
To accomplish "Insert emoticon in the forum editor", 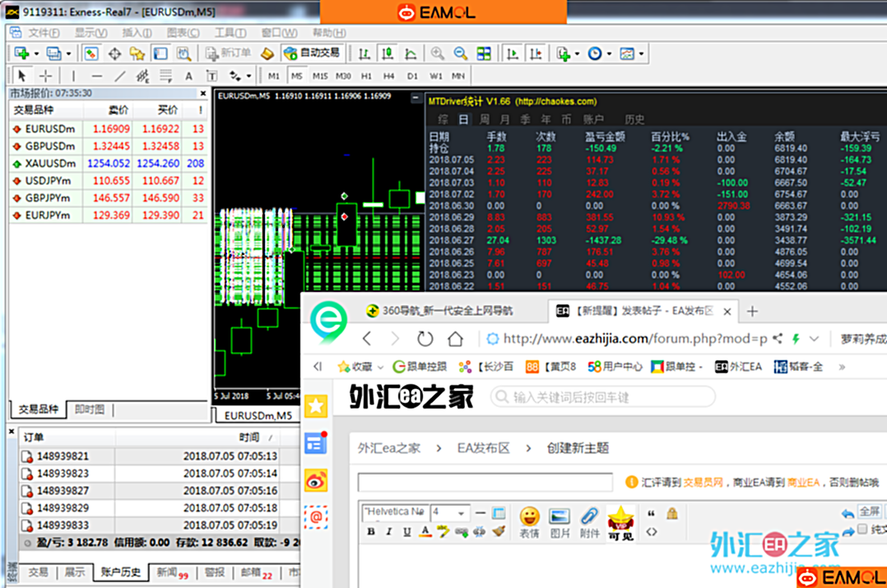I will click(530, 522).
